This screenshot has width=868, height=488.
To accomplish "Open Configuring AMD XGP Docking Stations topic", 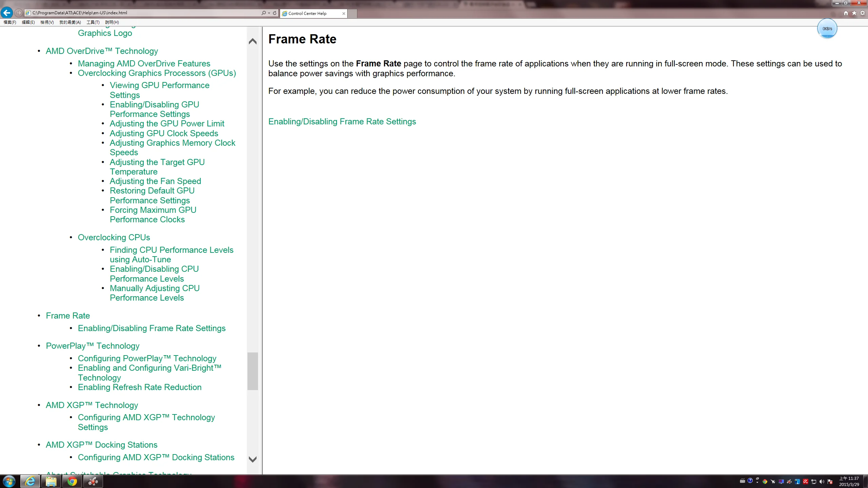I will click(156, 457).
